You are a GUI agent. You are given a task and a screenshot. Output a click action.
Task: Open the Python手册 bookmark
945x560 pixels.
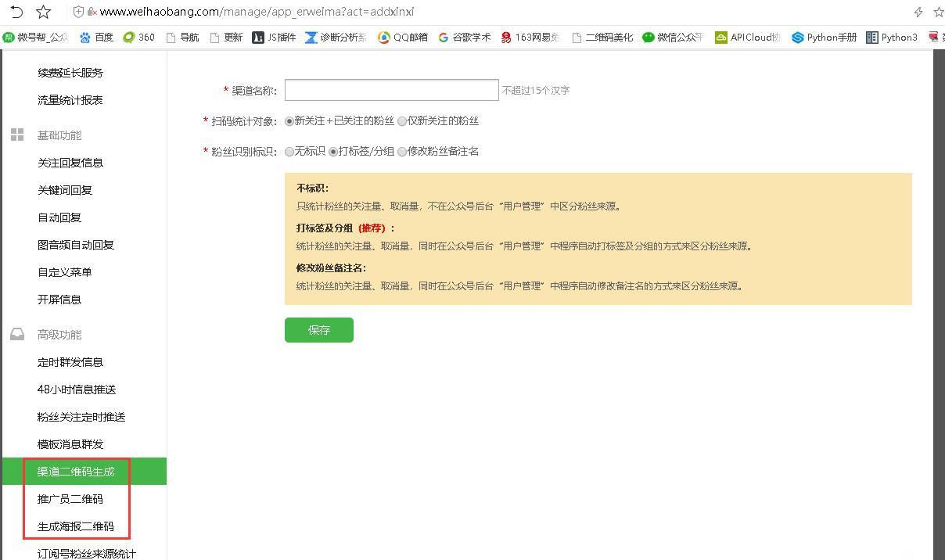click(824, 37)
